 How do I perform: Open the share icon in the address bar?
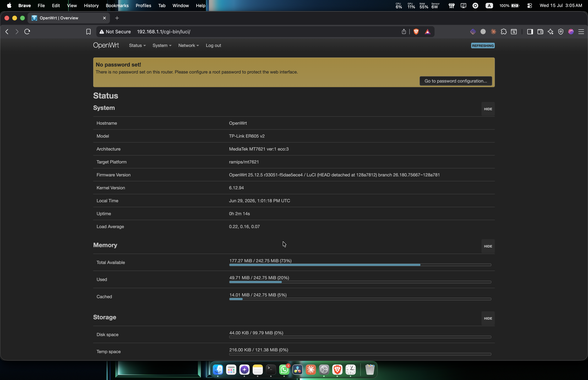coord(404,32)
